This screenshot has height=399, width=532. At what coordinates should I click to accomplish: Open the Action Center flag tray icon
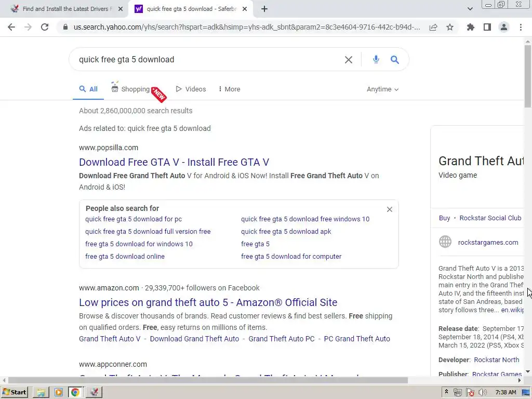click(x=470, y=393)
